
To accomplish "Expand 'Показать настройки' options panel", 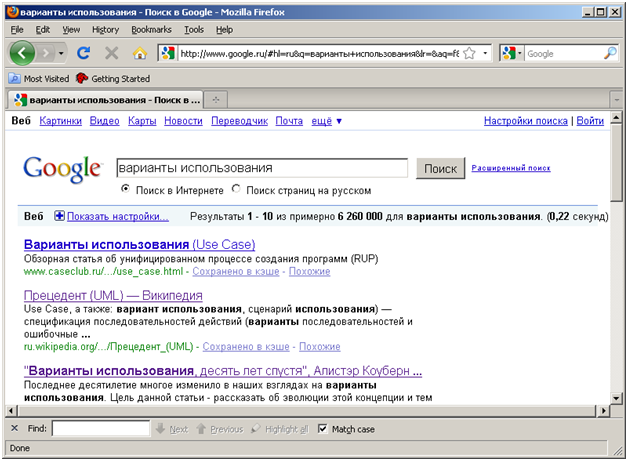I will 112,216.
